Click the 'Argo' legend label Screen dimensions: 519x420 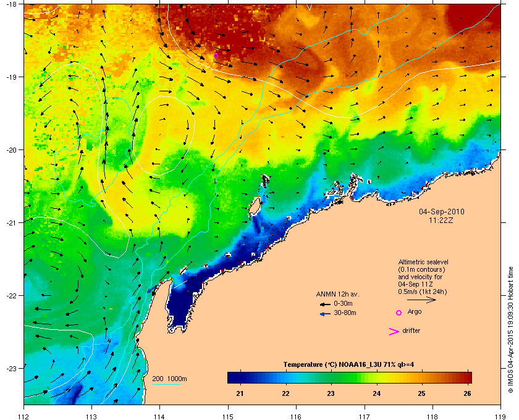(415, 312)
